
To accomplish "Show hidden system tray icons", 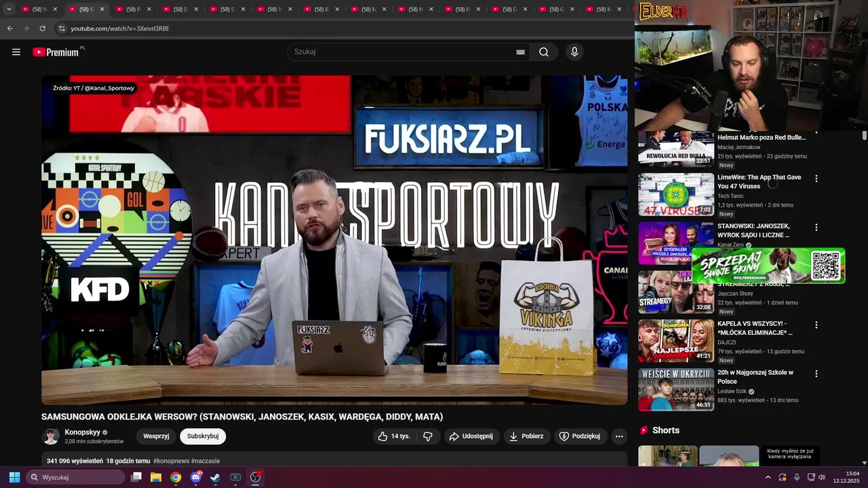I will [x=768, y=477].
